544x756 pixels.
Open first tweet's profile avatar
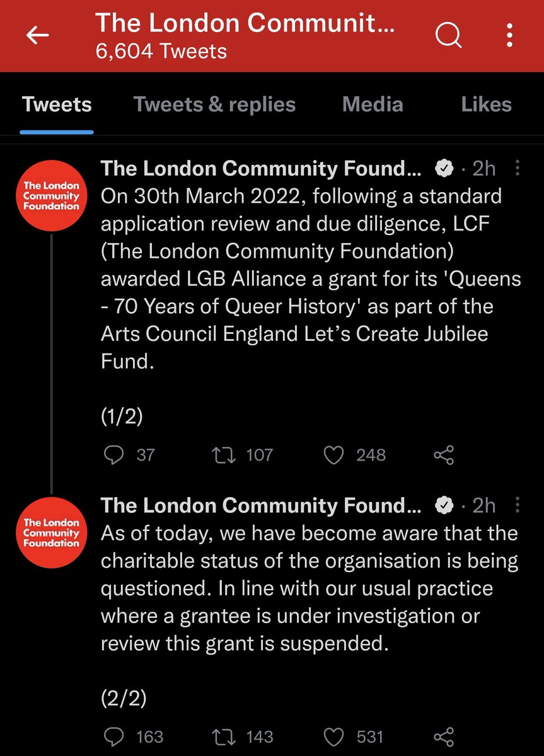pos(52,196)
